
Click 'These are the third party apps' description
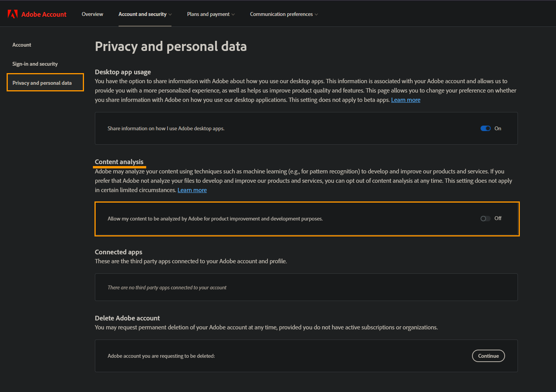point(191,261)
